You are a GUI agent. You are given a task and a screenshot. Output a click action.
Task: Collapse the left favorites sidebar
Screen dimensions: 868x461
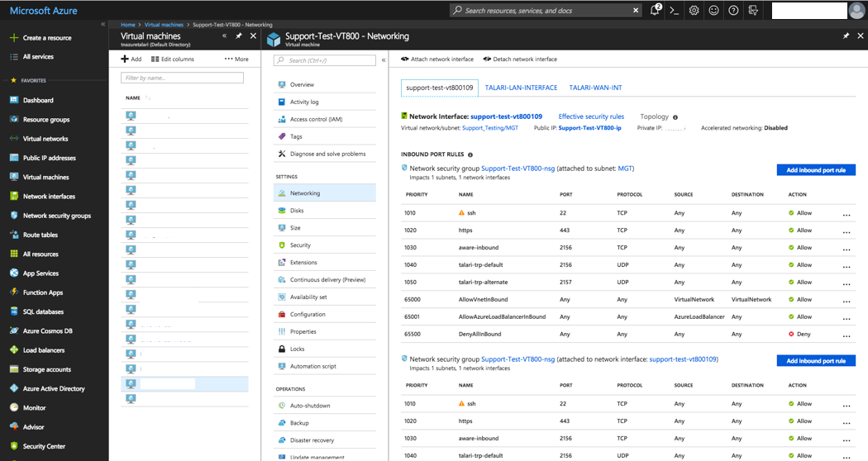(103, 24)
